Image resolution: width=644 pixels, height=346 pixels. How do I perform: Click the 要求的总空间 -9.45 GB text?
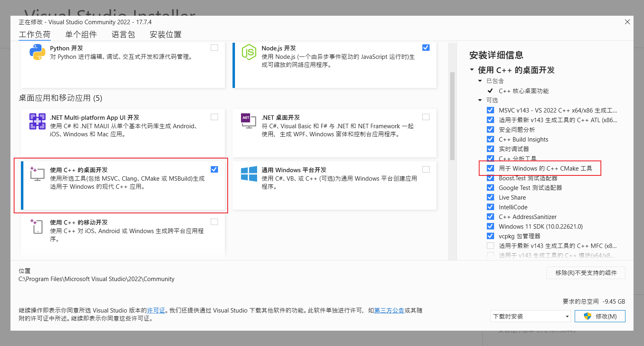(594, 301)
